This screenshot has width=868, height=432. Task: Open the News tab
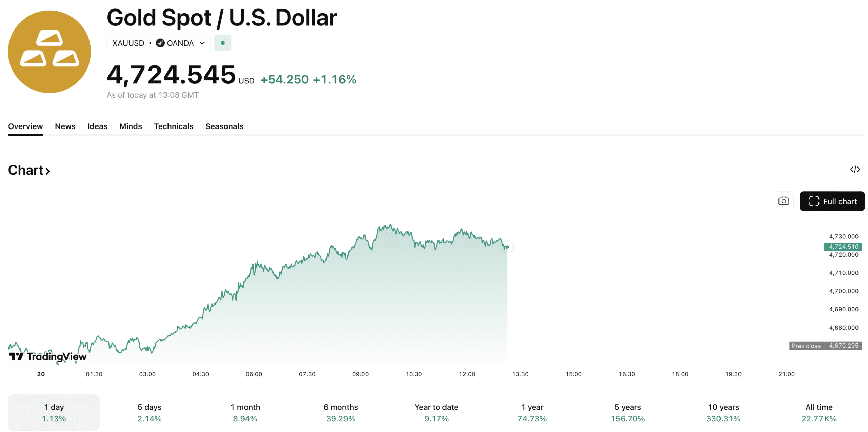point(65,126)
